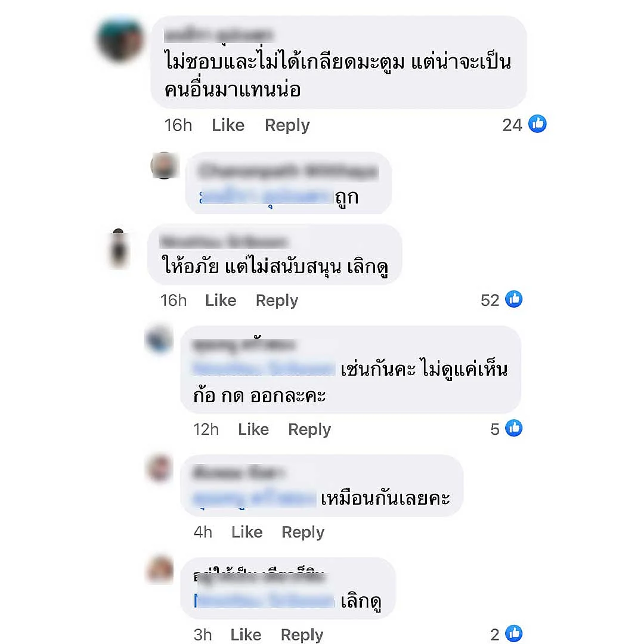Reply to the 12h-old comment

(x=309, y=429)
